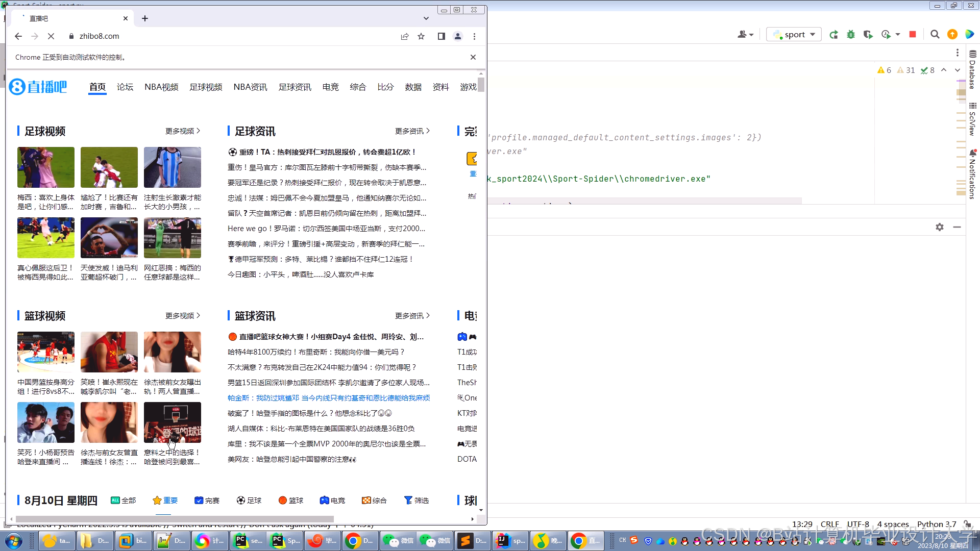Click the PyCharm debug bug icon
The image size is (980, 551).
[x=851, y=35]
